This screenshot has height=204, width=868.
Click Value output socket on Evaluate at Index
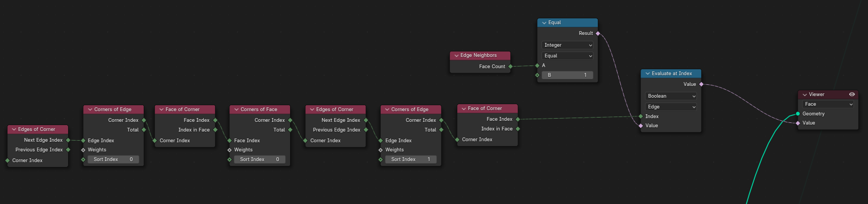[701, 84]
